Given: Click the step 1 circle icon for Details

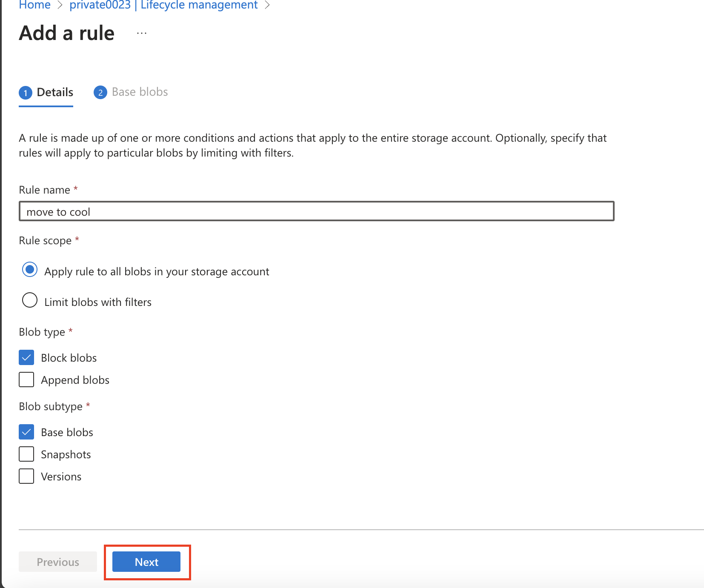Looking at the screenshot, I should click(x=26, y=93).
